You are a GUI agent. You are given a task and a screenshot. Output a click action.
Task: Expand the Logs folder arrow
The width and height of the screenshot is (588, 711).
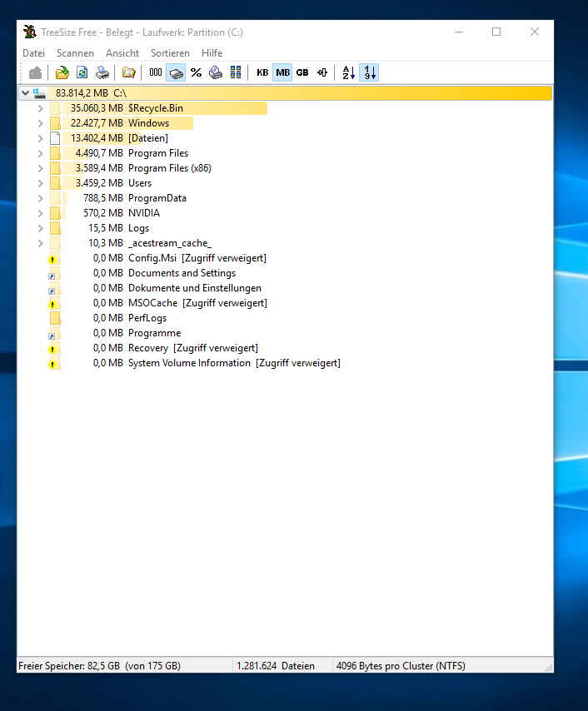40,228
